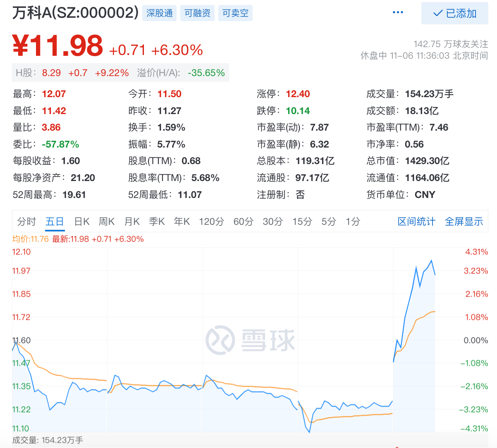Click the 市净率 value 0.56
This screenshot has width=497, height=448.
click(x=414, y=144)
